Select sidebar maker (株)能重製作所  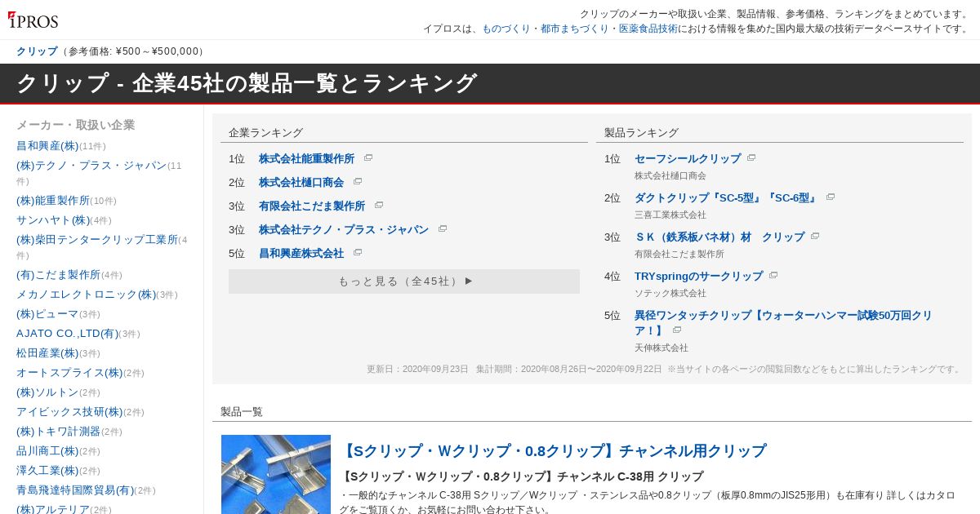[x=53, y=201]
